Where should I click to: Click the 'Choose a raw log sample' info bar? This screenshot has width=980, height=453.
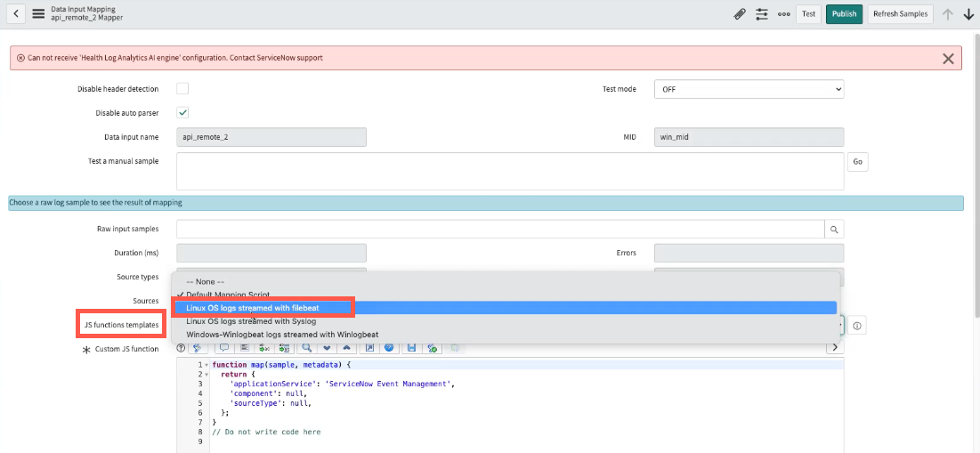485,203
